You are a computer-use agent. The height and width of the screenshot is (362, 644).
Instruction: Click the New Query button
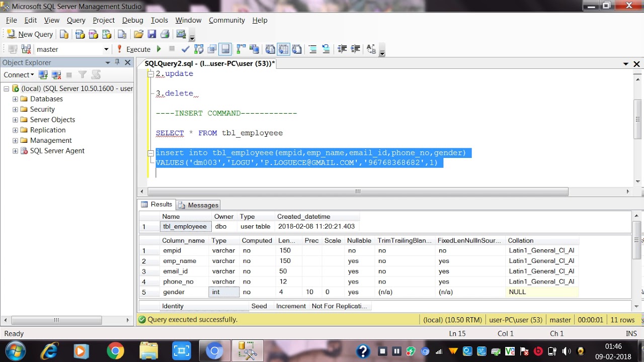30,34
